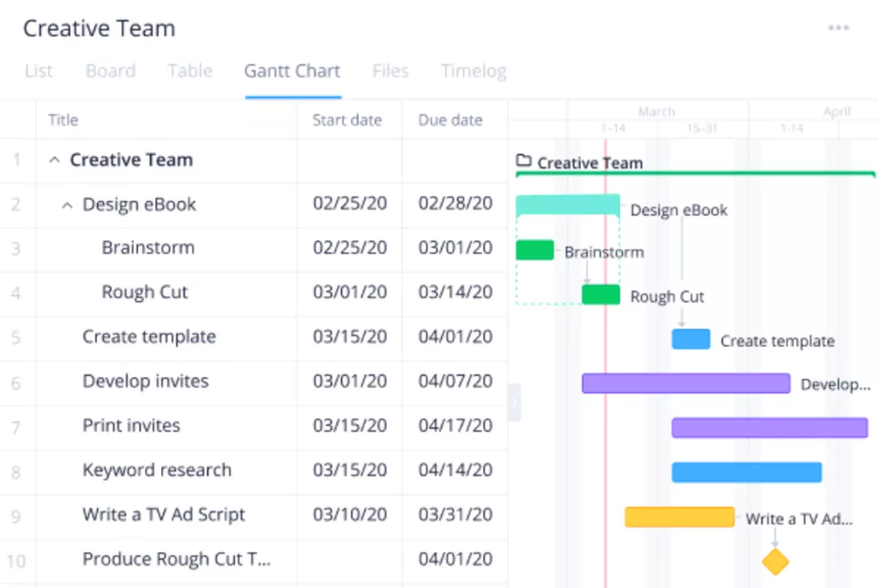Click the Print invites task bar
This screenshot has height=588, width=878.
coord(768,428)
